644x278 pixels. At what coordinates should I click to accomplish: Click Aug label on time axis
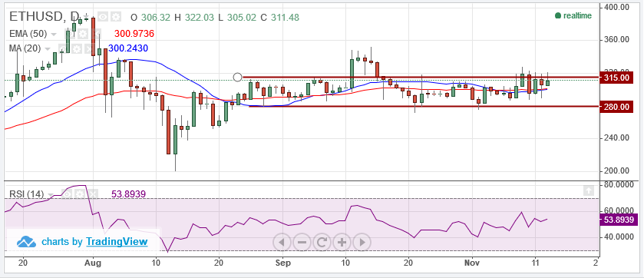pos(93,263)
